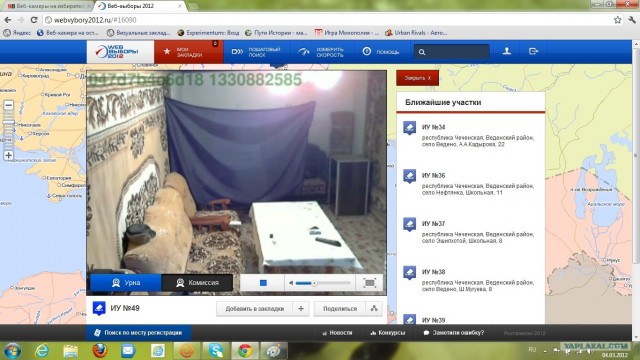This screenshot has height=360, width=640.
Task: Click the site search field
Action: pos(451,52)
